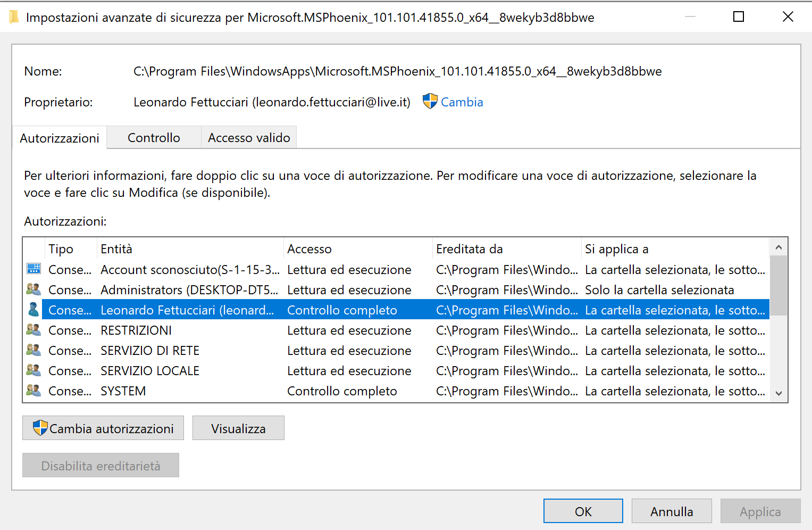This screenshot has height=530, width=812.
Task: Click the Leonardo Fettucciari row's user icon
Action: pyautogui.click(x=34, y=310)
